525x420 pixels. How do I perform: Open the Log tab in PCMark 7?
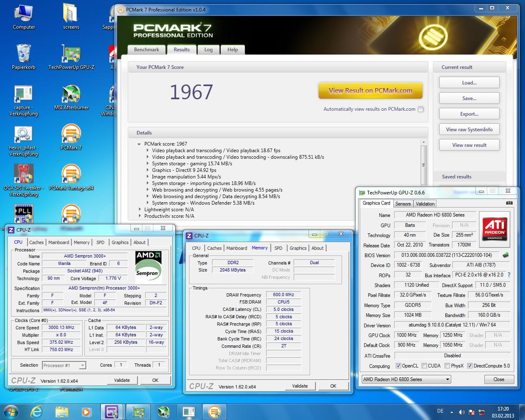click(208, 50)
